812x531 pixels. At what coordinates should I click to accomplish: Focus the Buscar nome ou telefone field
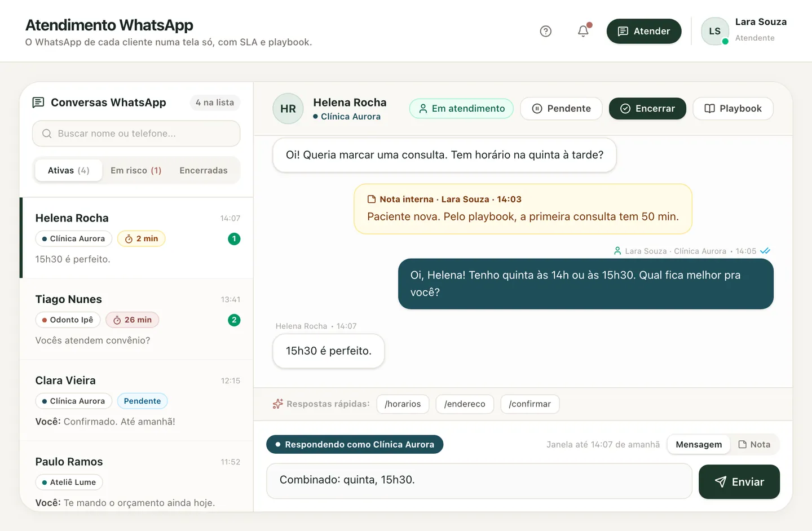point(136,134)
